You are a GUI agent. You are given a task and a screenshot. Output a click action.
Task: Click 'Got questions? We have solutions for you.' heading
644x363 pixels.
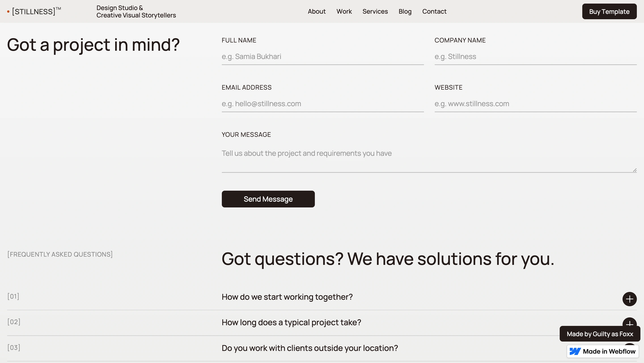pos(388,259)
